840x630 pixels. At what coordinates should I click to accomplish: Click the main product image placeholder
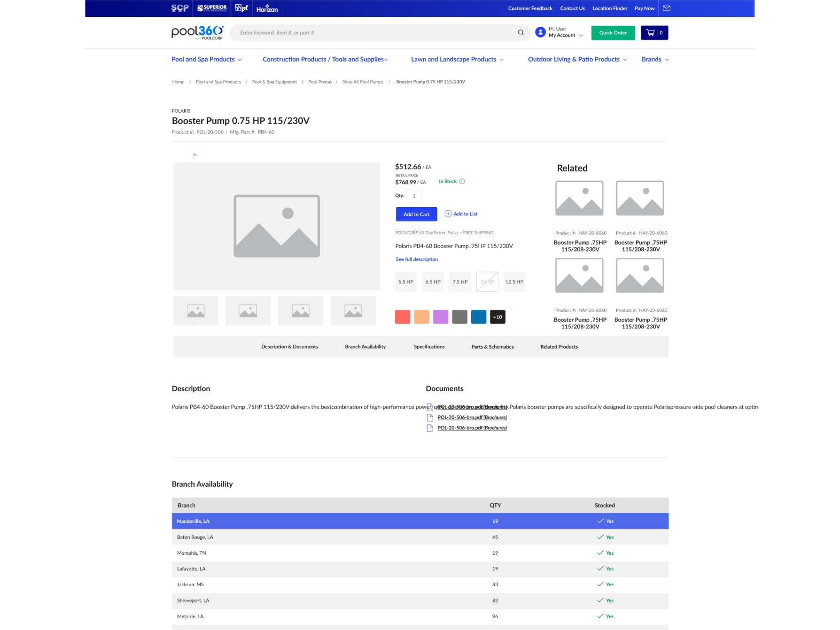pyautogui.click(x=277, y=226)
